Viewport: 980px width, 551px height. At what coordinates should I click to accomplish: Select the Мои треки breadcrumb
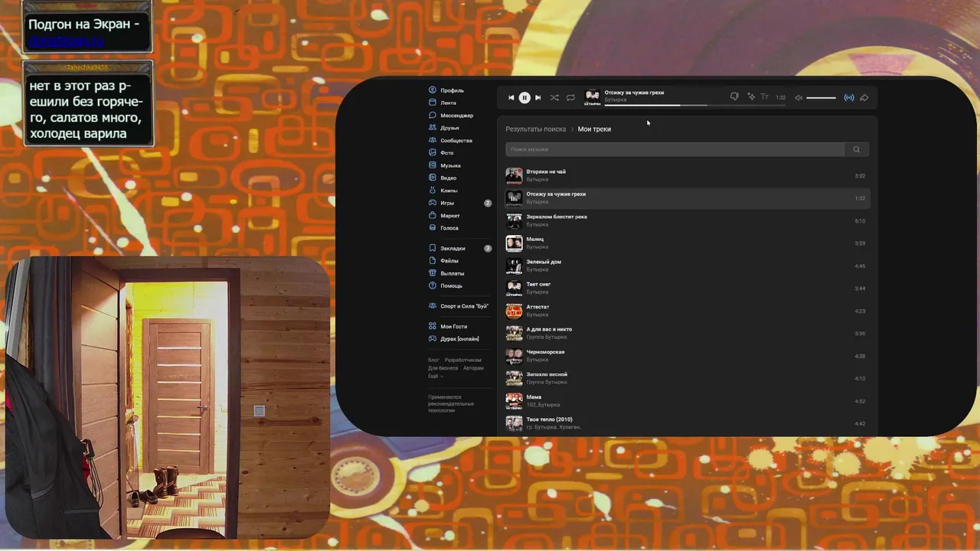tap(594, 129)
